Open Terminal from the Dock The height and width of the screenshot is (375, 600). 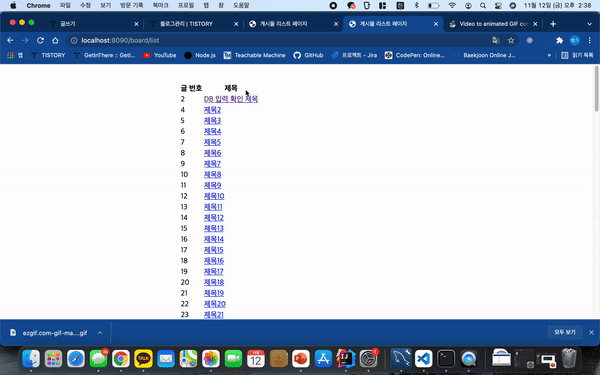(x=446, y=359)
